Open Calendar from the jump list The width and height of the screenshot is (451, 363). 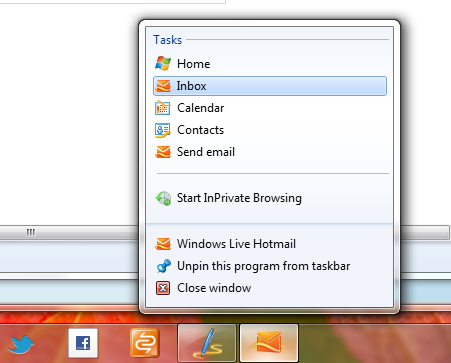(270, 108)
